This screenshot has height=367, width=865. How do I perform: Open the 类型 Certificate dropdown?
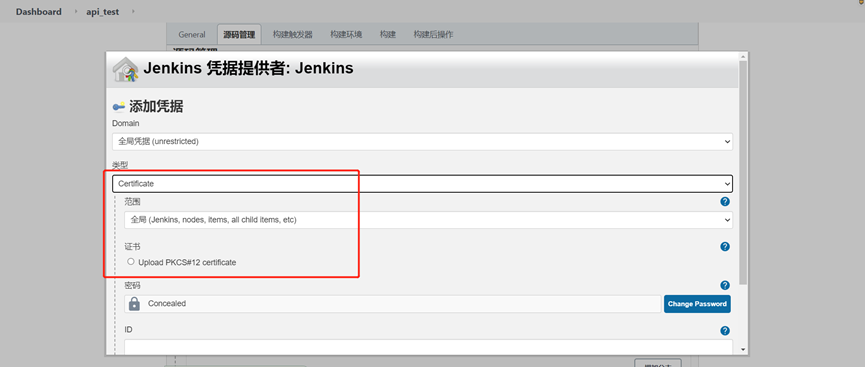point(423,184)
